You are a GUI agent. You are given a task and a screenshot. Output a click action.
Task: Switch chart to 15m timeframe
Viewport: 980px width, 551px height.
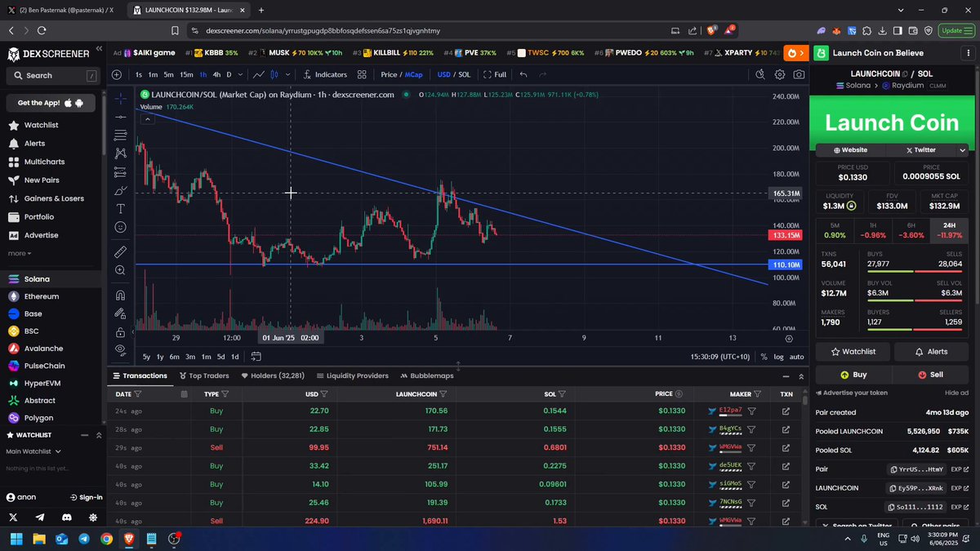click(x=186, y=74)
